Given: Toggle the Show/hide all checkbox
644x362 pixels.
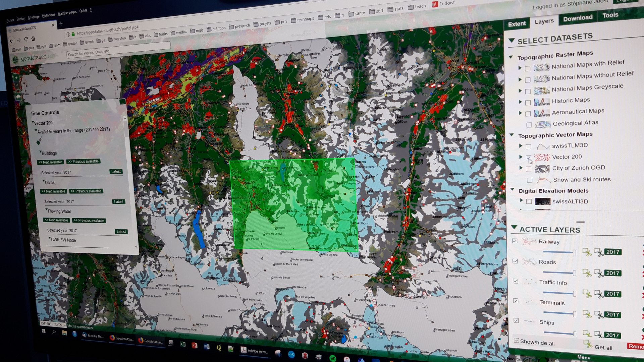Looking at the screenshot, I should 516,340.
